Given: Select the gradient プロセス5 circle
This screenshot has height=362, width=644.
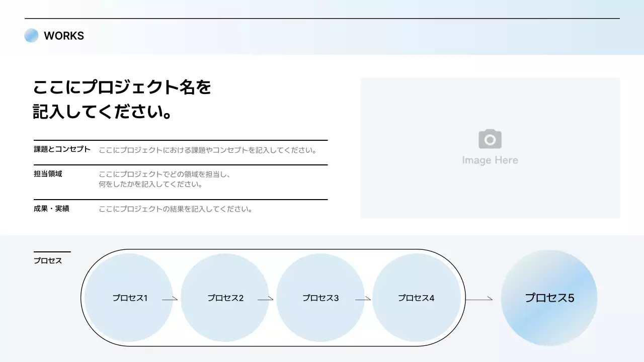Looking at the screenshot, I should [549, 298].
